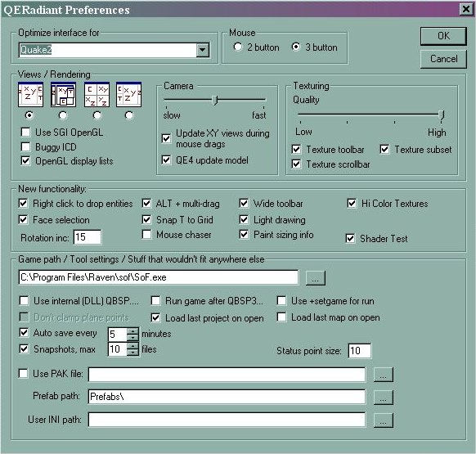Browse for the User INI path
The width and height of the screenshot is (476, 454).
coord(383,420)
